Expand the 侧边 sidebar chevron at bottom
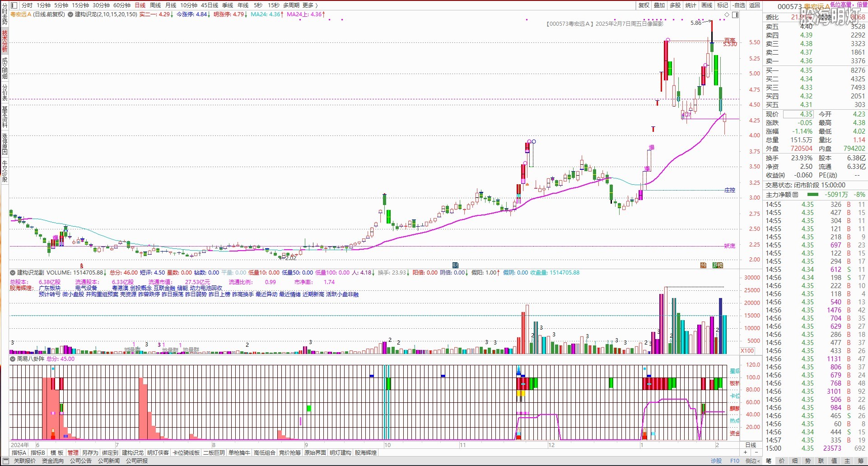 (753, 461)
